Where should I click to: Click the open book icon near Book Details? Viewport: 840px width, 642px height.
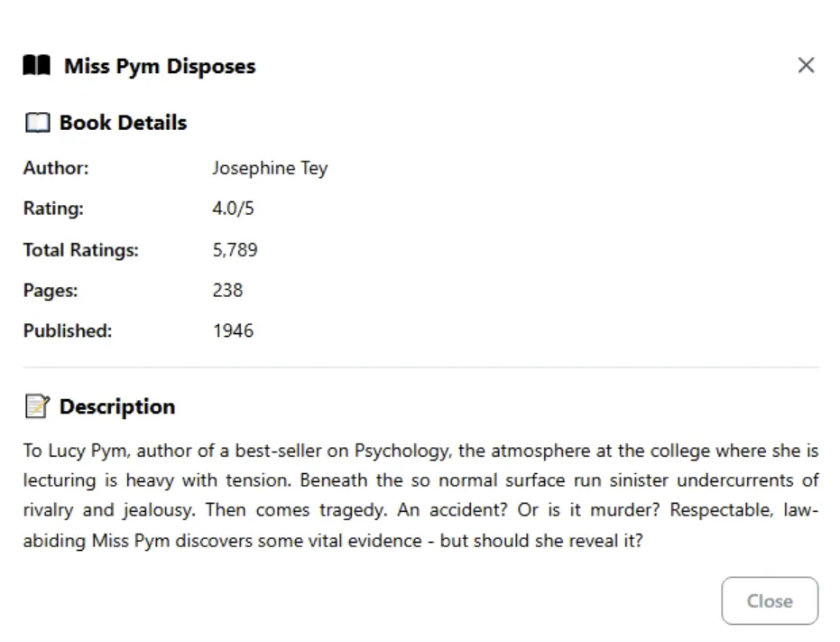(x=37, y=123)
